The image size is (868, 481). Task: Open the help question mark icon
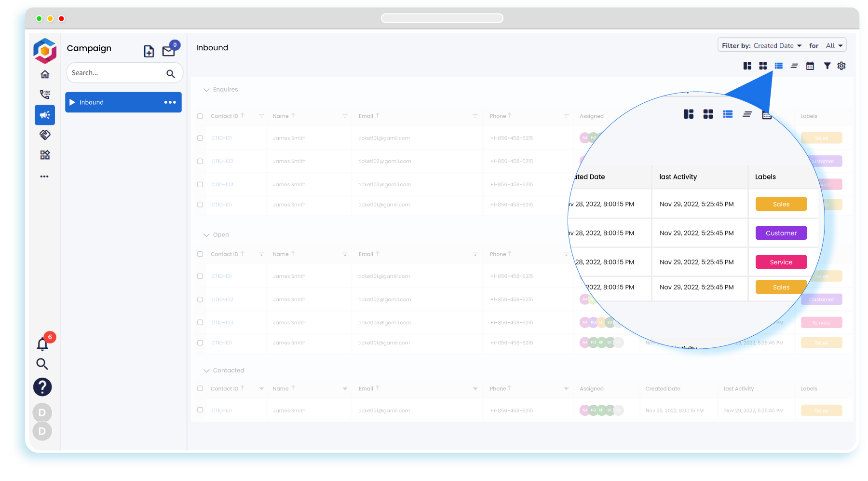pyautogui.click(x=42, y=387)
